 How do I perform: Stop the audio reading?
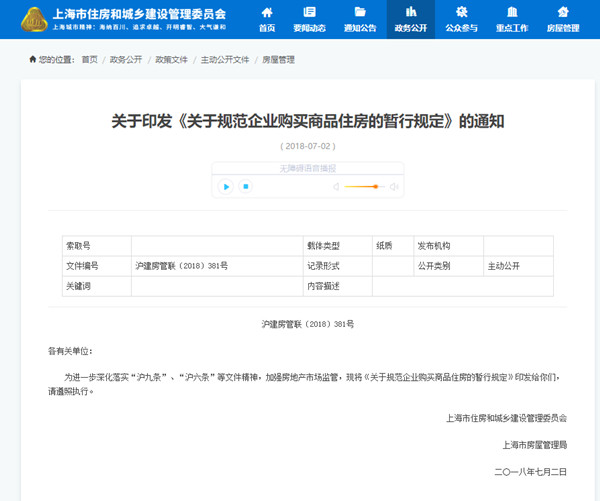pyautogui.click(x=246, y=187)
